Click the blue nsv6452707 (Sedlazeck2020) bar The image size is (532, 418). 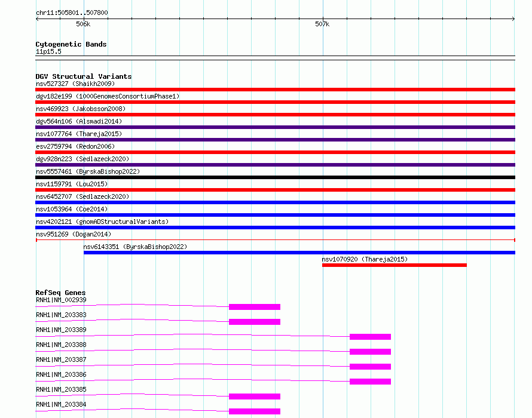(x=275, y=202)
